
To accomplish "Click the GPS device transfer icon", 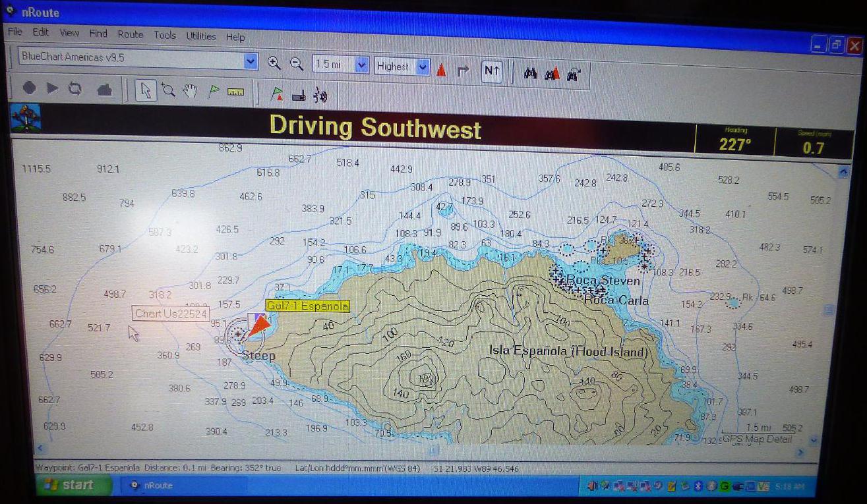I will (299, 96).
